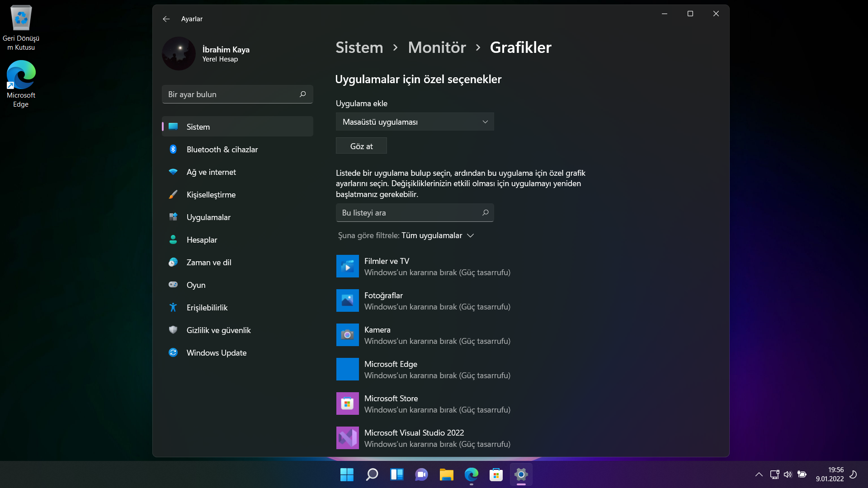Select Microsoft Store app icon in list

(x=347, y=404)
